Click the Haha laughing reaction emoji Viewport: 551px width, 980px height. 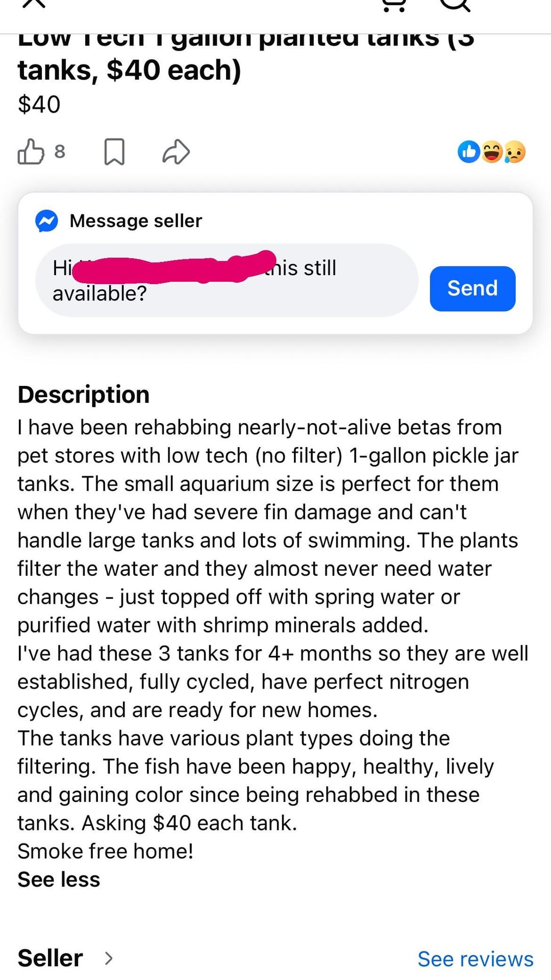(492, 152)
